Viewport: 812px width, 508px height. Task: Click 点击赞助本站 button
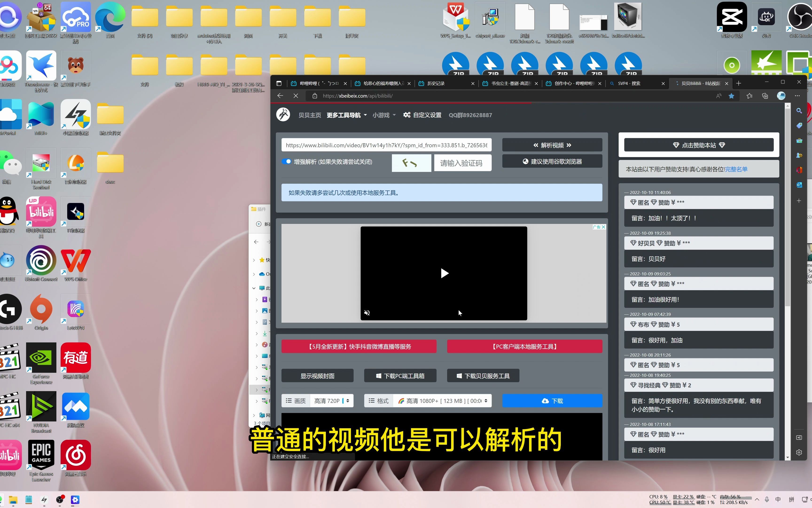(699, 145)
